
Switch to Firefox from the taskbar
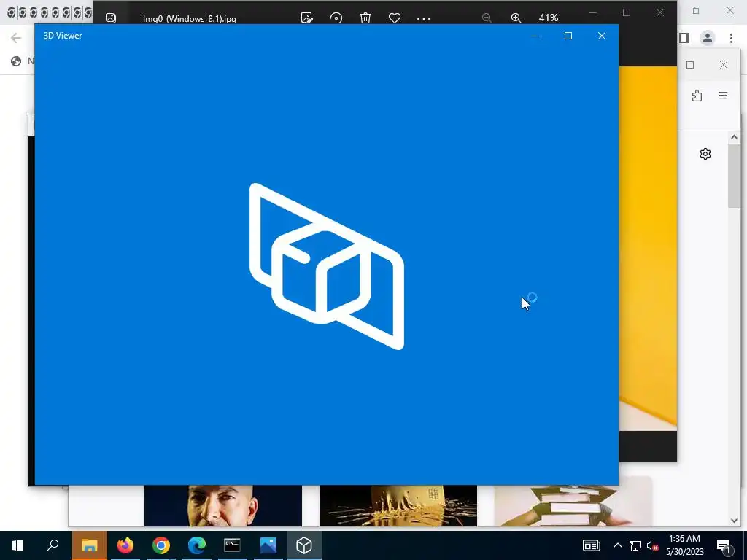point(125,545)
